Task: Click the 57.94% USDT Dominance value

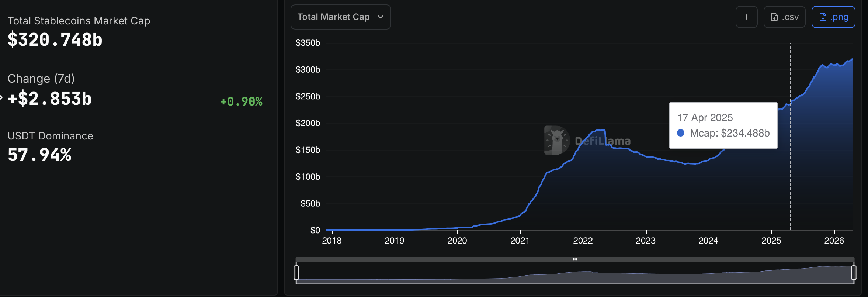Action: coord(39,155)
